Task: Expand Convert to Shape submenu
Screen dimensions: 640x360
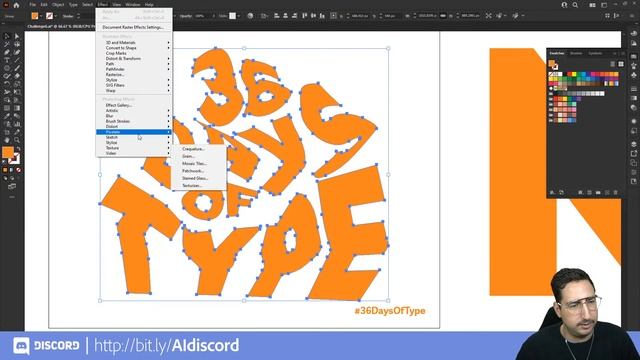Action: [134, 48]
